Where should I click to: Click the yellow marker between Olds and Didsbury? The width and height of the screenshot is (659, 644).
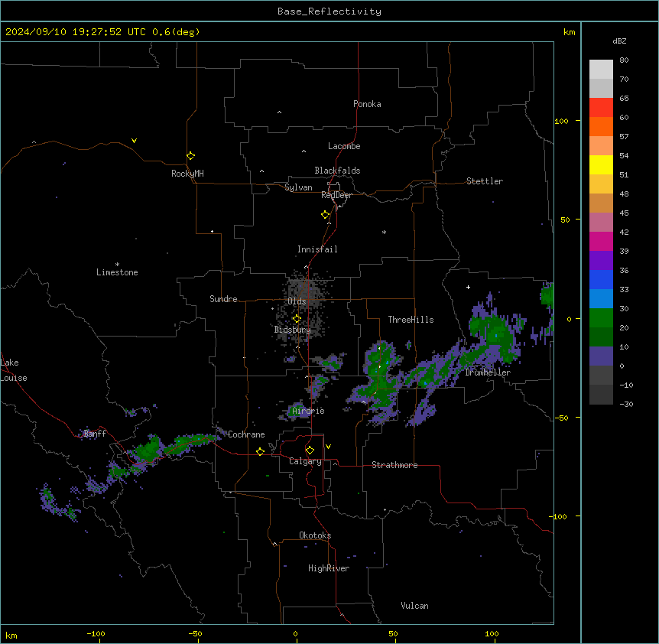point(297,319)
